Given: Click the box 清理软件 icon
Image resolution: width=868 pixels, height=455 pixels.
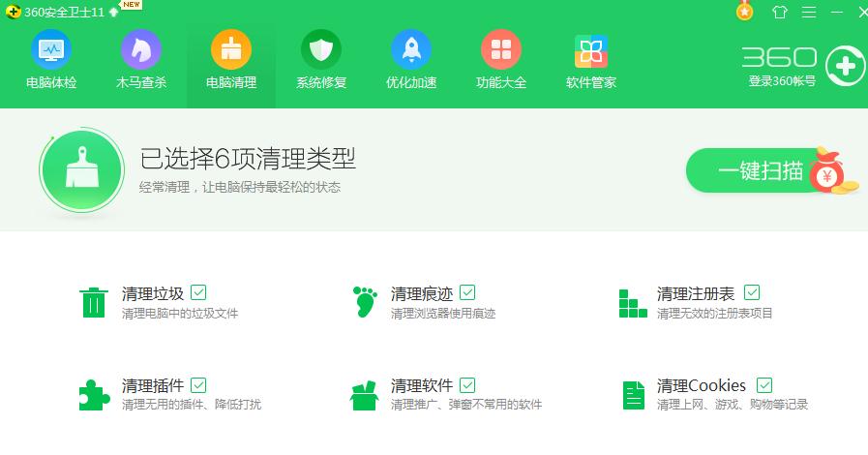Looking at the screenshot, I should [364, 395].
